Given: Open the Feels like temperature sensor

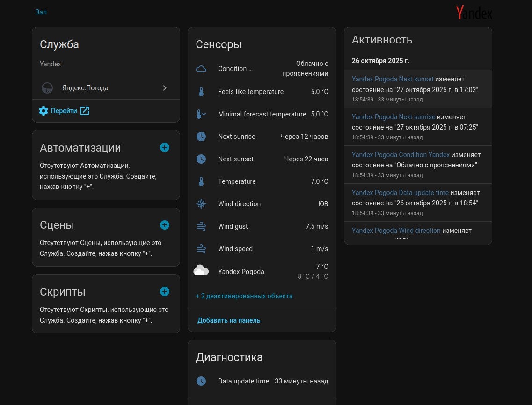Looking at the screenshot, I should point(262,92).
